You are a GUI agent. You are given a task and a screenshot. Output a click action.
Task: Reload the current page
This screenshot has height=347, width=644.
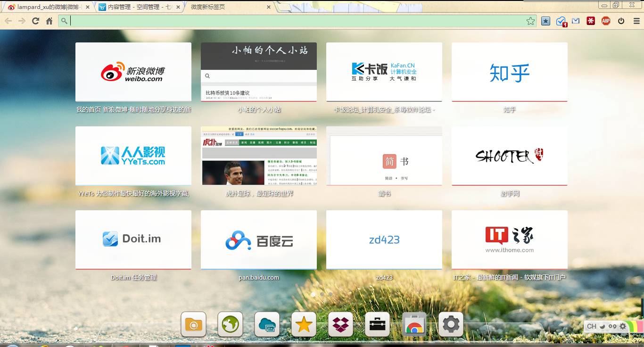(x=35, y=21)
